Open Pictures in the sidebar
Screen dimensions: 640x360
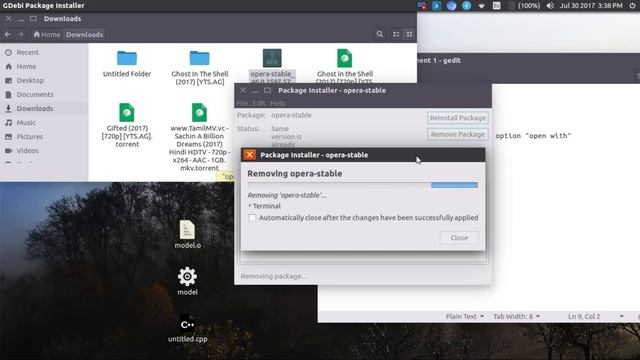click(29, 137)
